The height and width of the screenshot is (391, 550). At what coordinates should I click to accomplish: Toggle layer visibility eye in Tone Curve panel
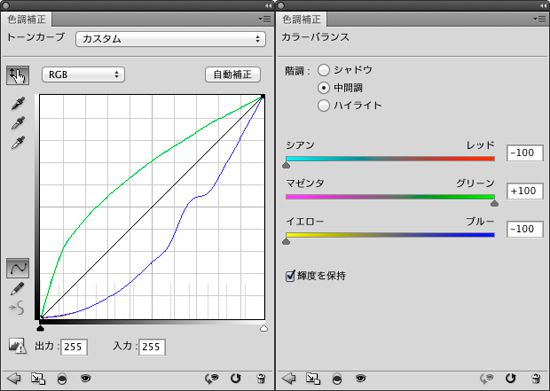point(86,378)
